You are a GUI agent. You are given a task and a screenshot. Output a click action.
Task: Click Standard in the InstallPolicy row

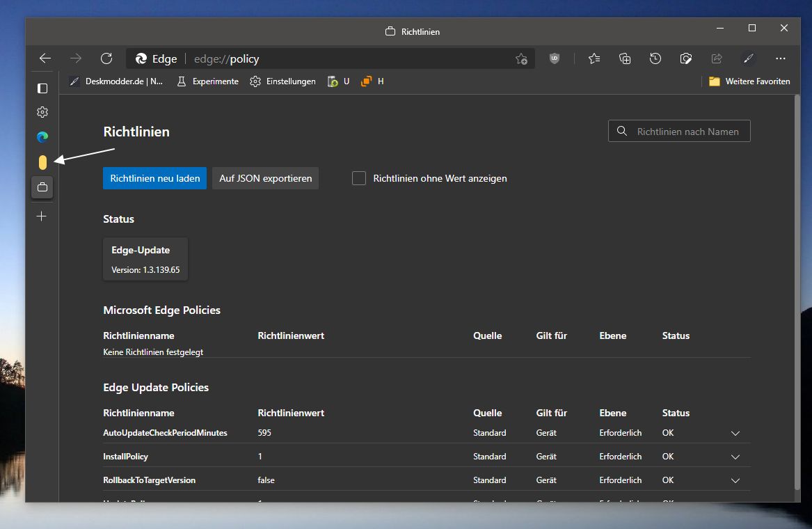tap(489, 457)
